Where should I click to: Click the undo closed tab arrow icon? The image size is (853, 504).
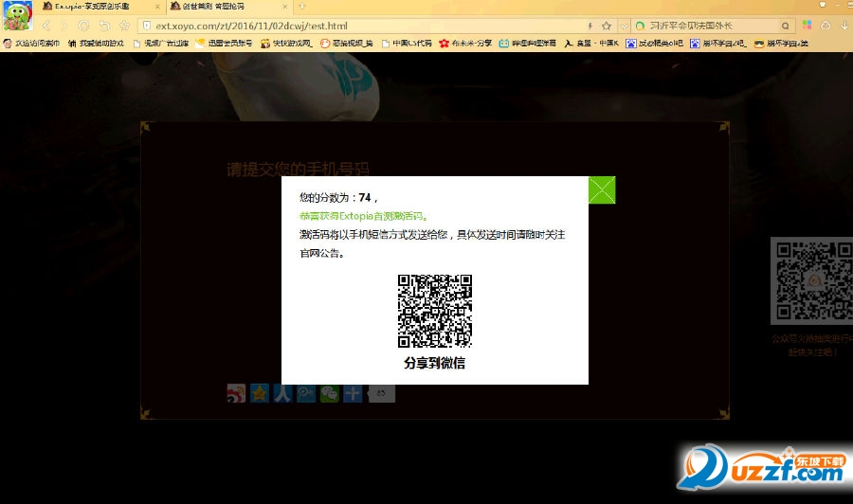point(104,26)
